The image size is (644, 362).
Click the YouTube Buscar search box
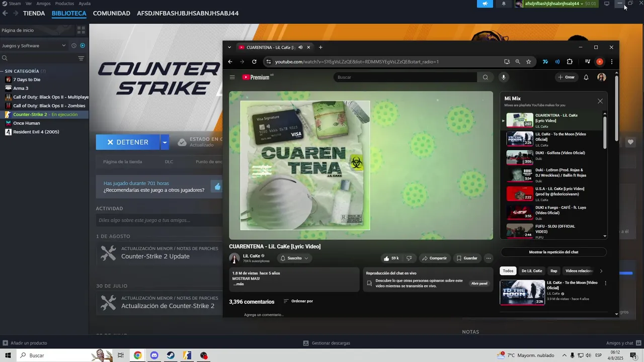(x=405, y=77)
